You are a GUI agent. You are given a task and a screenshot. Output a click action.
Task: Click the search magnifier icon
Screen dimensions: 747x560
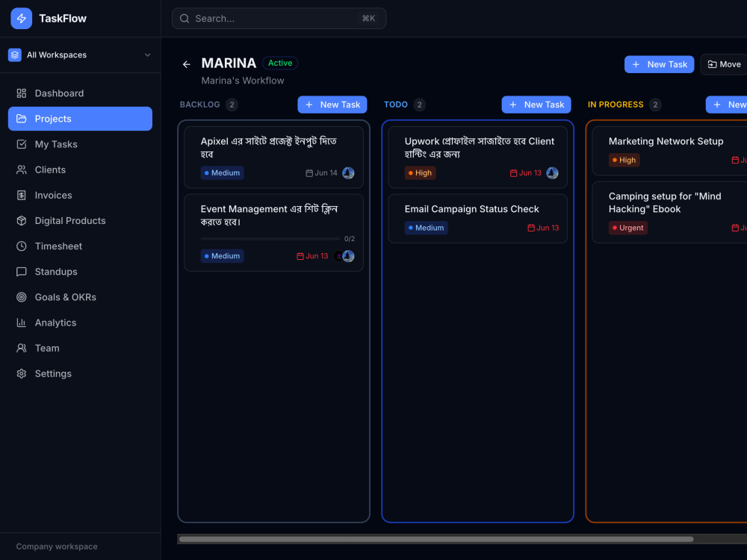pos(185,19)
